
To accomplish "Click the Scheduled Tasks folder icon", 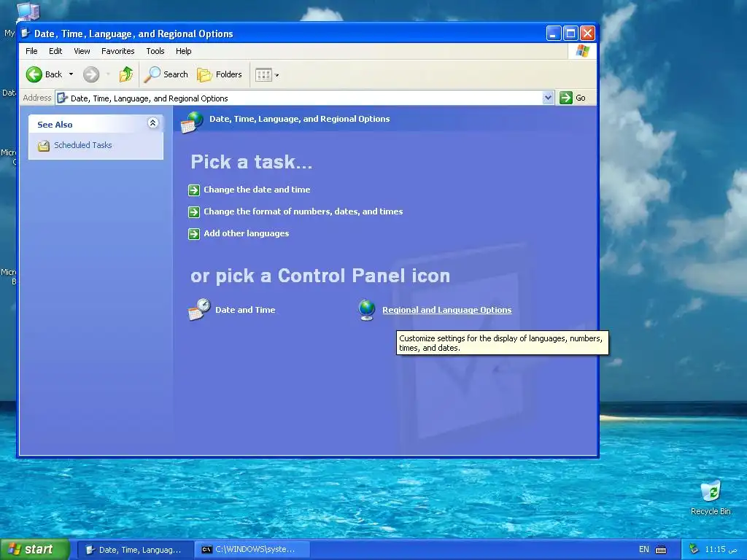I will point(43,146).
